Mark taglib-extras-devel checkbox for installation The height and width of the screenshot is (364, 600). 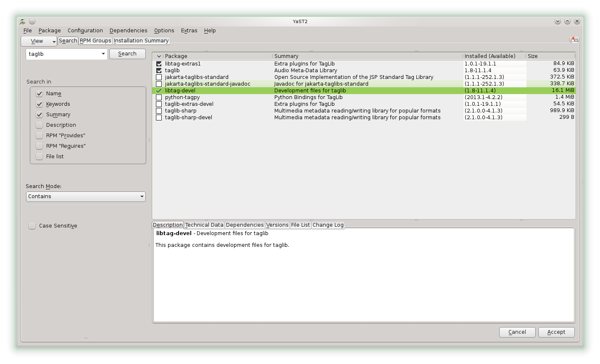[159, 104]
